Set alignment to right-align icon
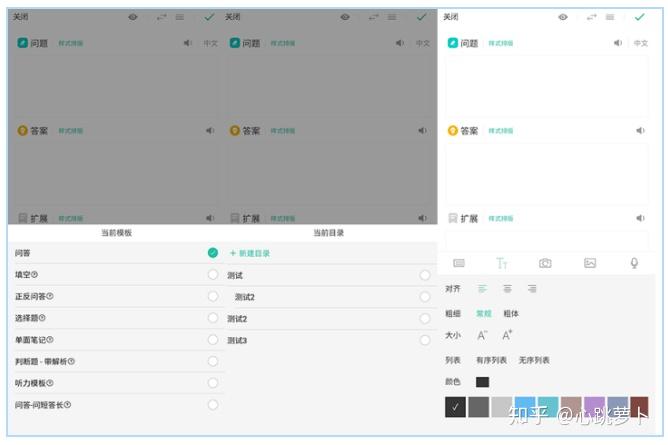 pos(532,289)
